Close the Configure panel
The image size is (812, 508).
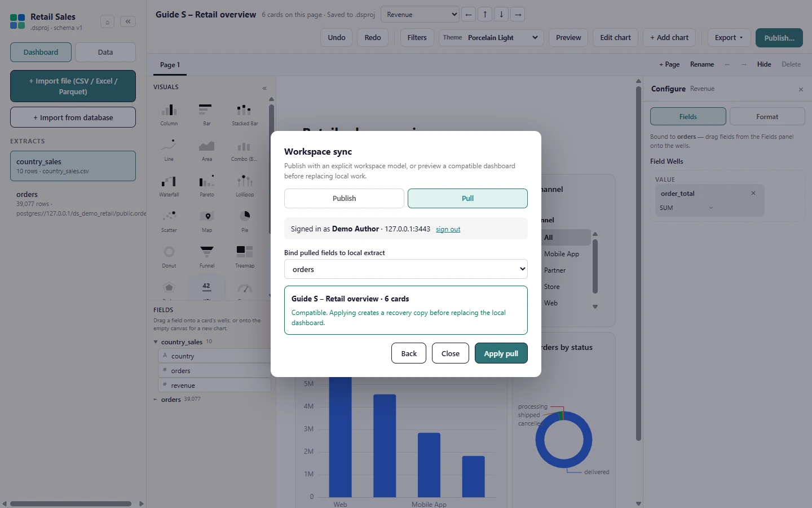point(801,89)
